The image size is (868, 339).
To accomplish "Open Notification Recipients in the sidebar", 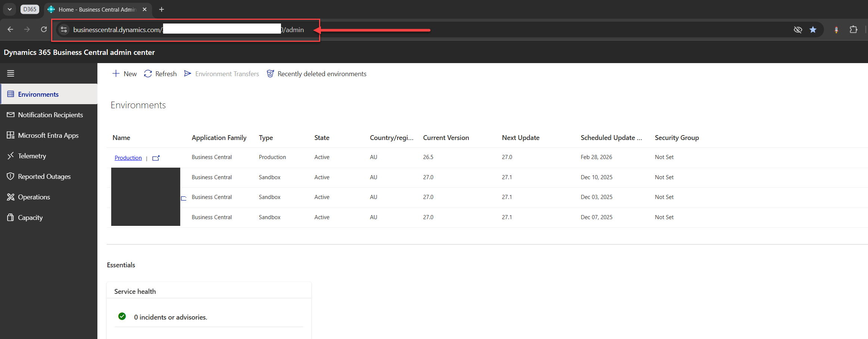I will [49, 115].
